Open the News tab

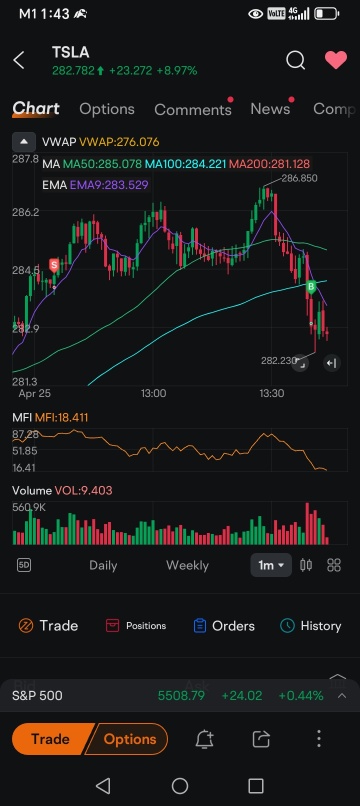271,109
